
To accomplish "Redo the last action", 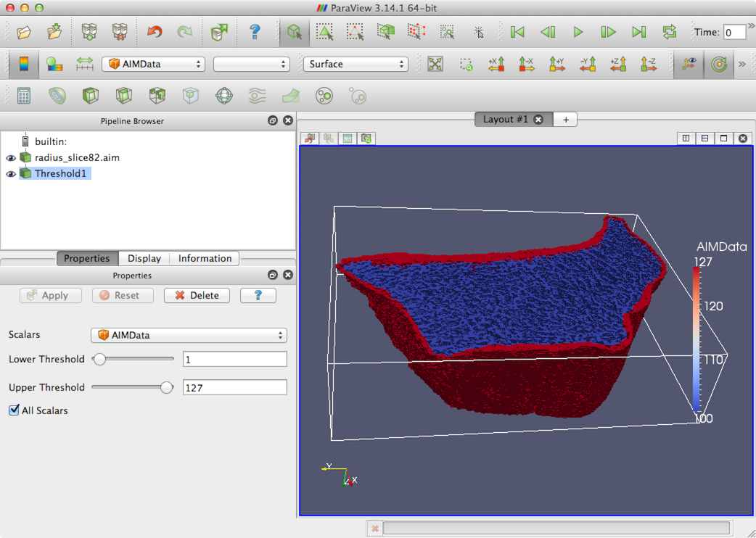I will [x=185, y=32].
